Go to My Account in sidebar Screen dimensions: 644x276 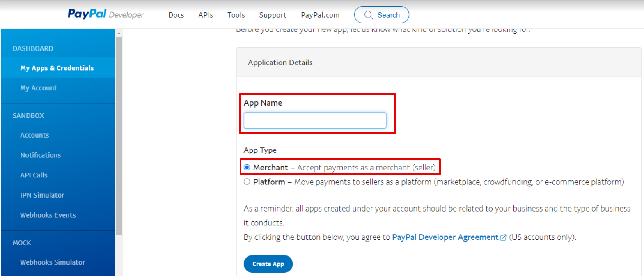39,88
